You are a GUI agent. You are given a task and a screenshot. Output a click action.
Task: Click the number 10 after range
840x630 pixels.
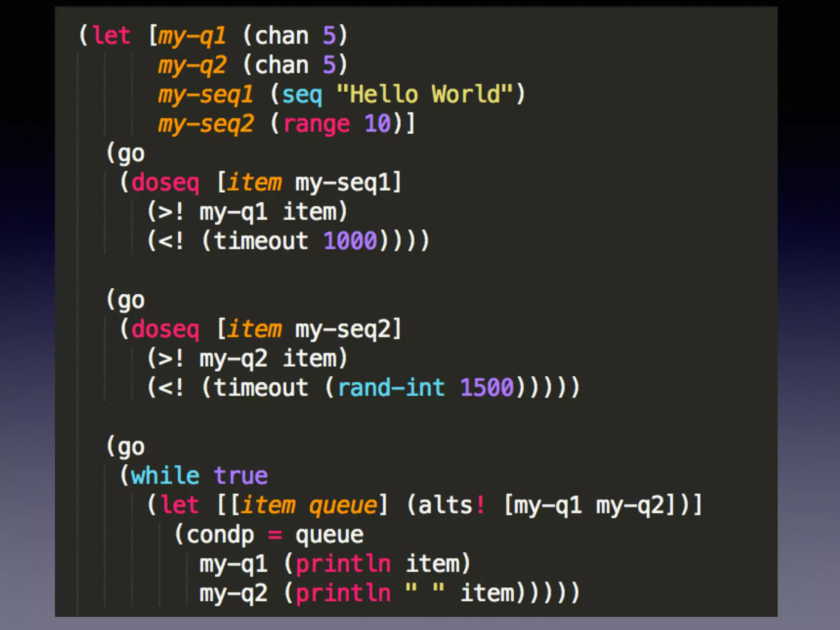point(377,123)
